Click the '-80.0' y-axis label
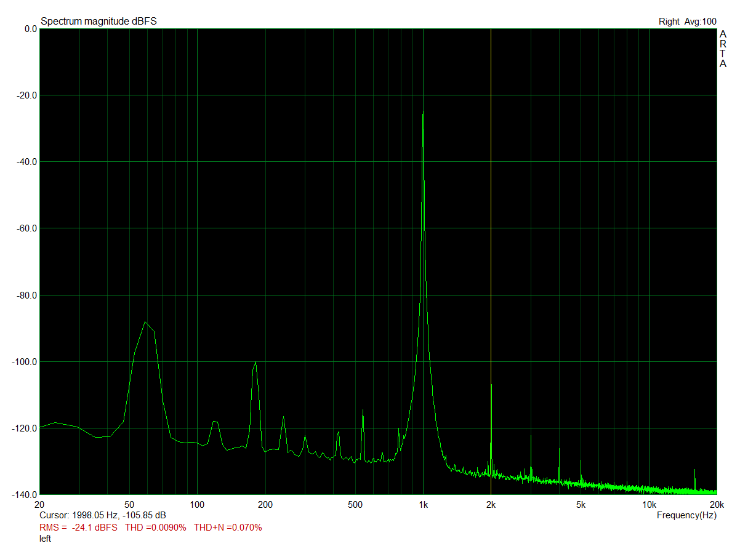This screenshot has height=546, width=756. click(x=28, y=295)
